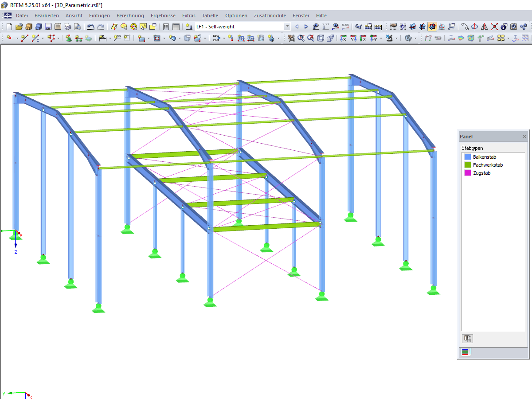Expand the dimension tool dropdown arrow
Viewport: 532px width, 399px height.
coord(110,38)
